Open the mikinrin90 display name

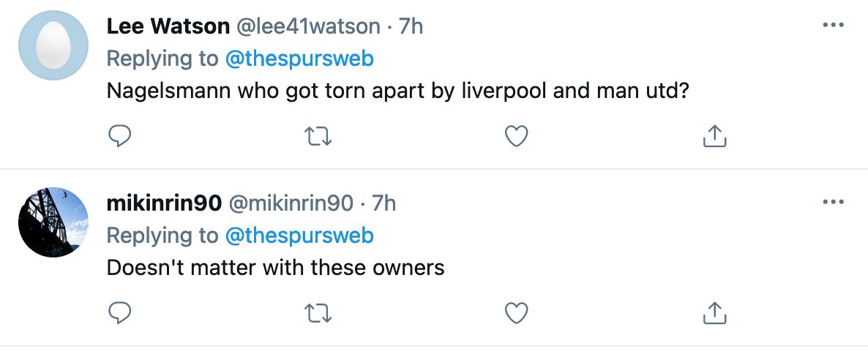[x=164, y=203]
